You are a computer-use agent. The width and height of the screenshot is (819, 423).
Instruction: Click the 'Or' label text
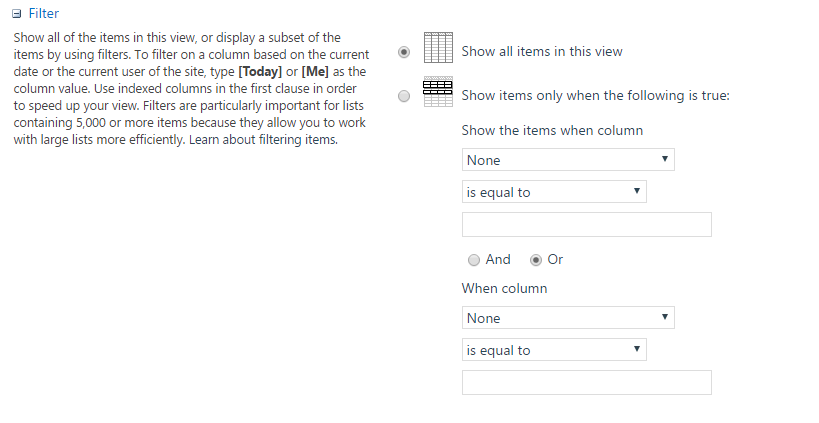click(555, 260)
